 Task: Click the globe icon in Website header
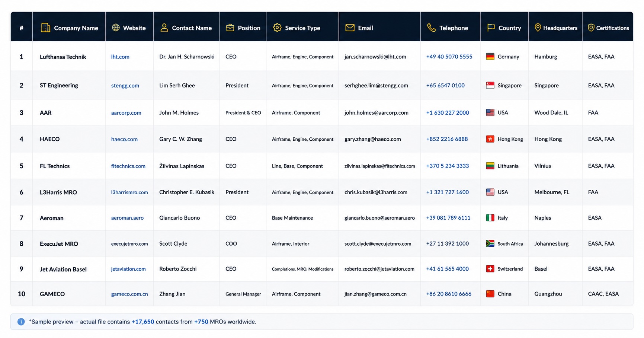click(116, 28)
